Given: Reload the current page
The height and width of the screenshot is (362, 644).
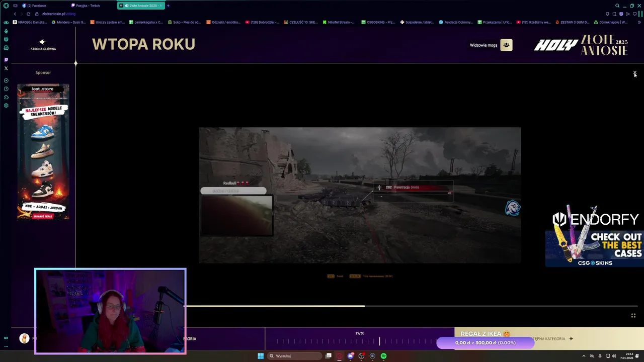Looking at the screenshot, I should tap(28, 14).
